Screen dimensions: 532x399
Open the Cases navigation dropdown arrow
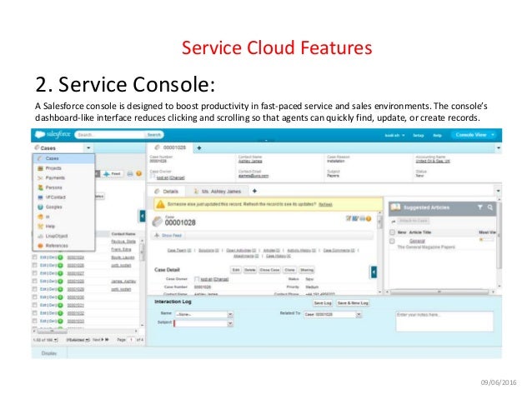[88, 148]
